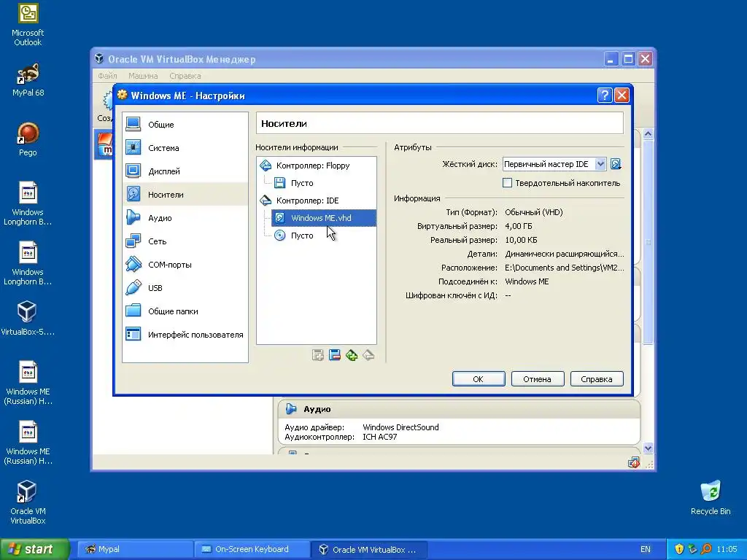Select the Recycle Bin desktop icon
Image resolution: width=747 pixels, height=560 pixels.
click(711, 498)
